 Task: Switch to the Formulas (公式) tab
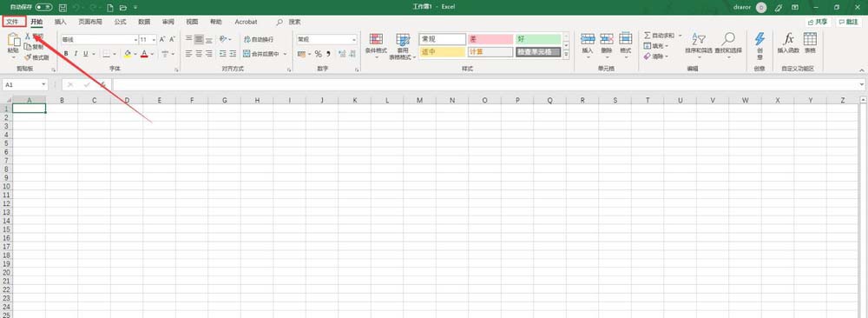pyautogui.click(x=120, y=22)
